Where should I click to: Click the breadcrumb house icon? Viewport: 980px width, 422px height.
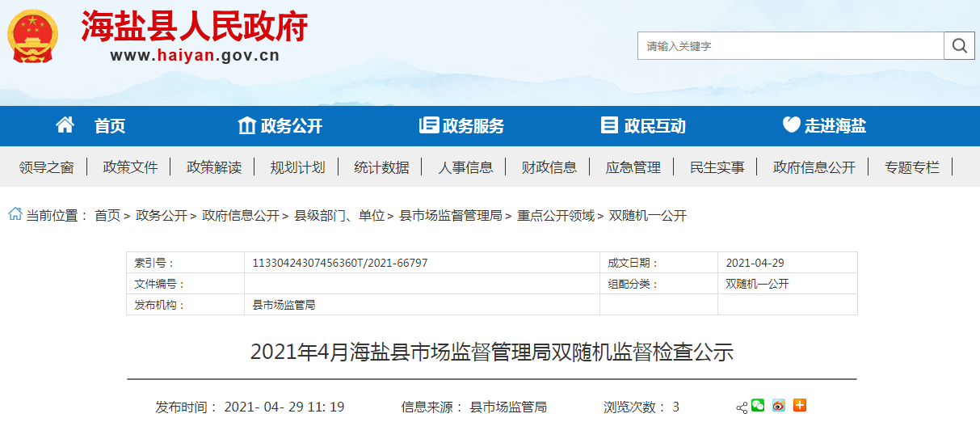click(15, 215)
